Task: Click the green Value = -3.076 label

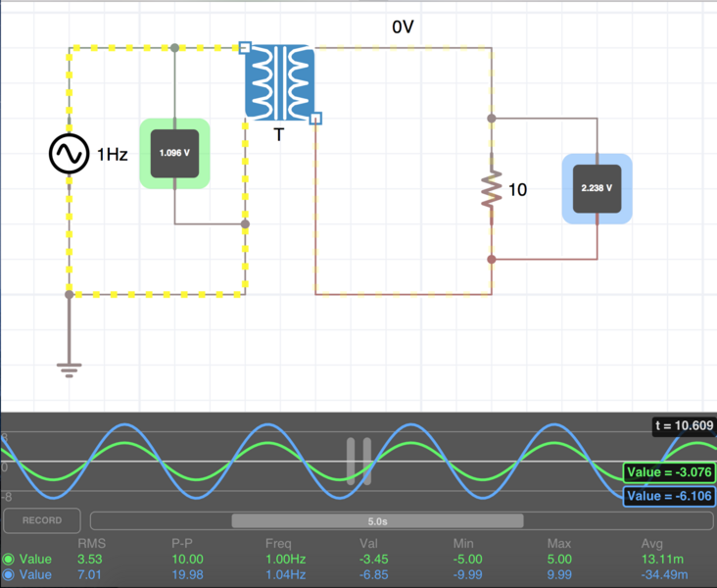Action: click(669, 473)
